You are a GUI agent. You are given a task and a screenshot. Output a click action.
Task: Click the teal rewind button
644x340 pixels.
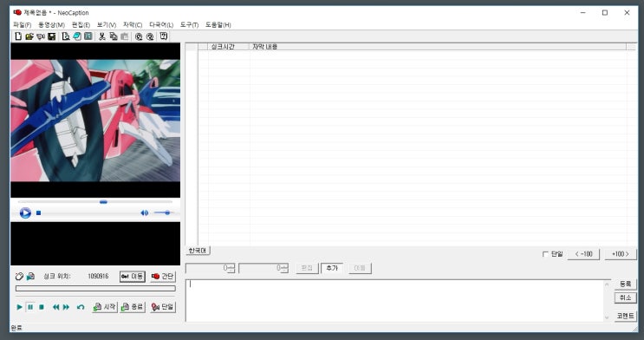tap(55, 307)
